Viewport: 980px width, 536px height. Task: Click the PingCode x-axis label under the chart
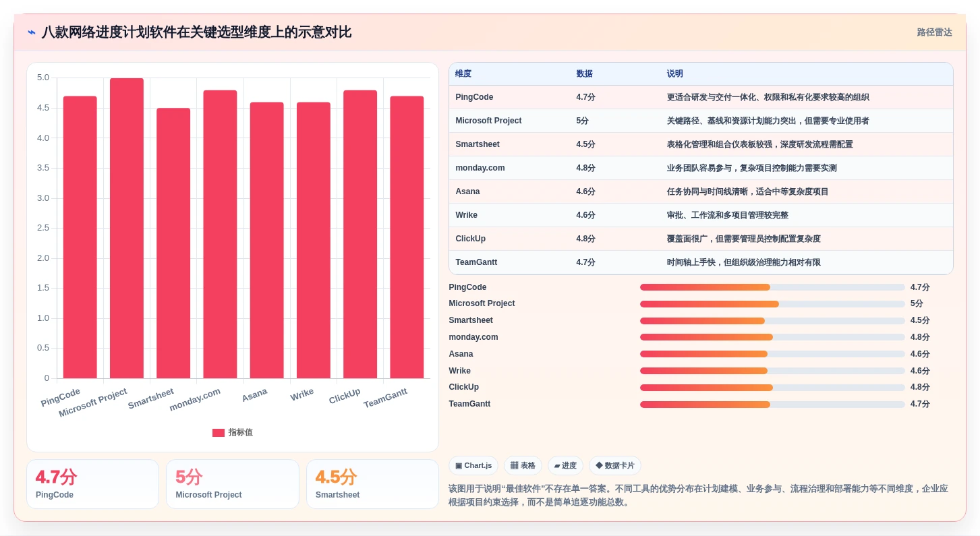click(x=61, y=397)
